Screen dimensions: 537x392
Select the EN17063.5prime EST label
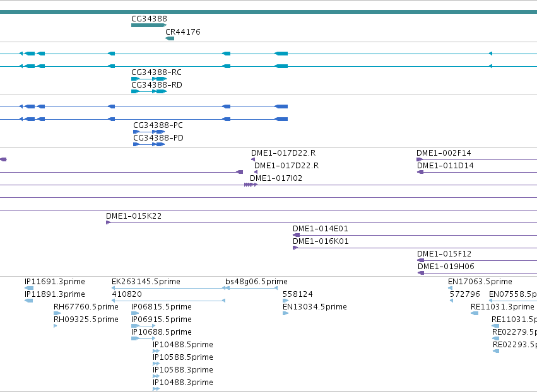click(x=480, y=282)
